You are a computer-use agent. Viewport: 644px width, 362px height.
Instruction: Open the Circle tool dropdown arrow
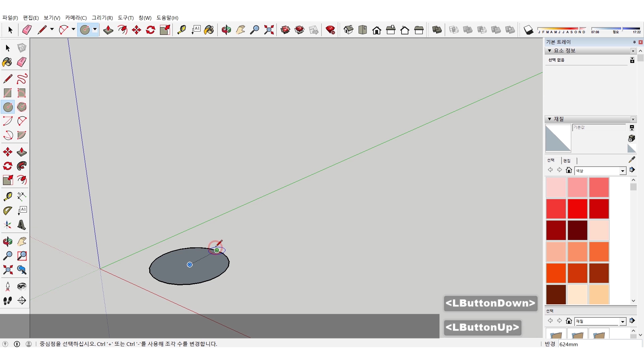[x=95, y=29]
